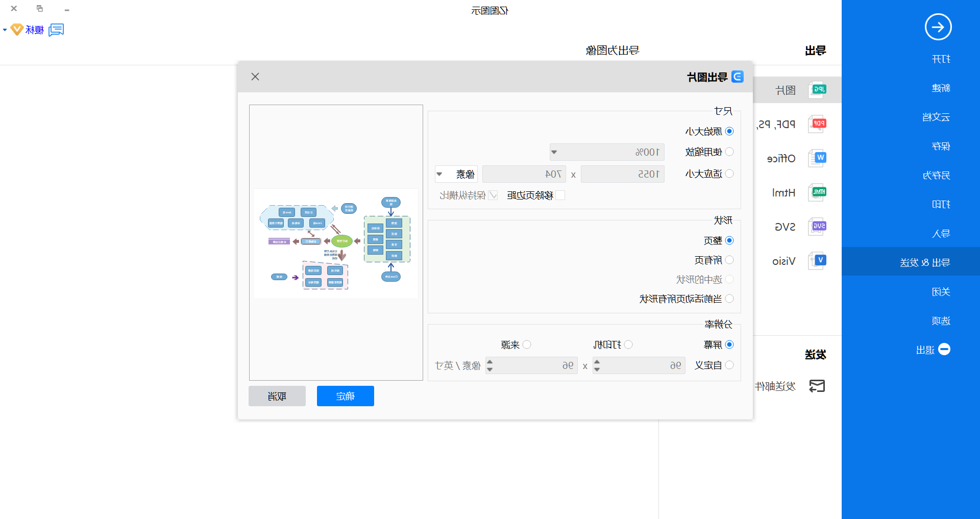Click the width field showing 1052
The height and width of the screenshot is (519, 980).
[623, 174]
